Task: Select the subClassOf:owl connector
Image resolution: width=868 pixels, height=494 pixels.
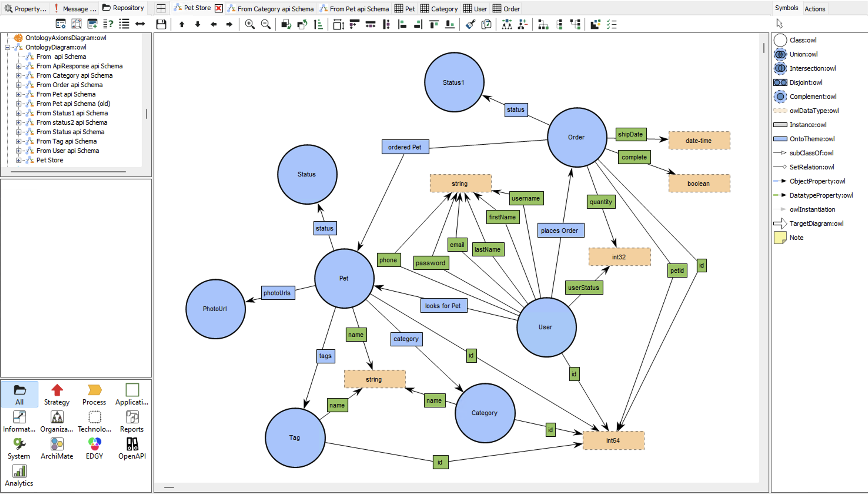Action: coord(803,153)
